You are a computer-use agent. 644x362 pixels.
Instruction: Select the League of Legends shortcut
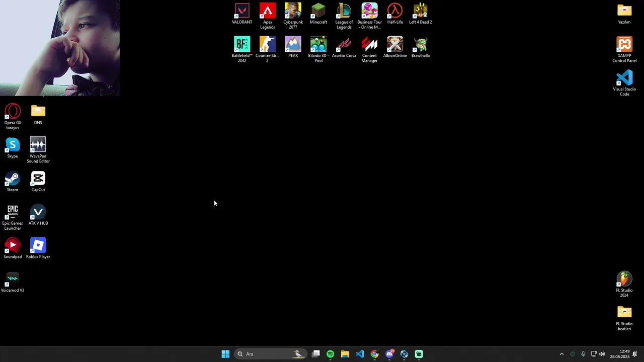344,16
